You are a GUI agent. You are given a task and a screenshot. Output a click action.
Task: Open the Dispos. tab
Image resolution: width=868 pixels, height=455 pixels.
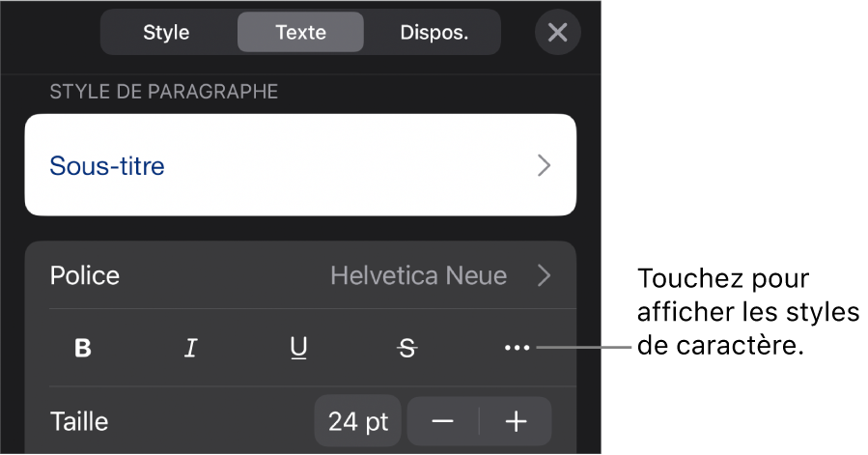(434, 32)
